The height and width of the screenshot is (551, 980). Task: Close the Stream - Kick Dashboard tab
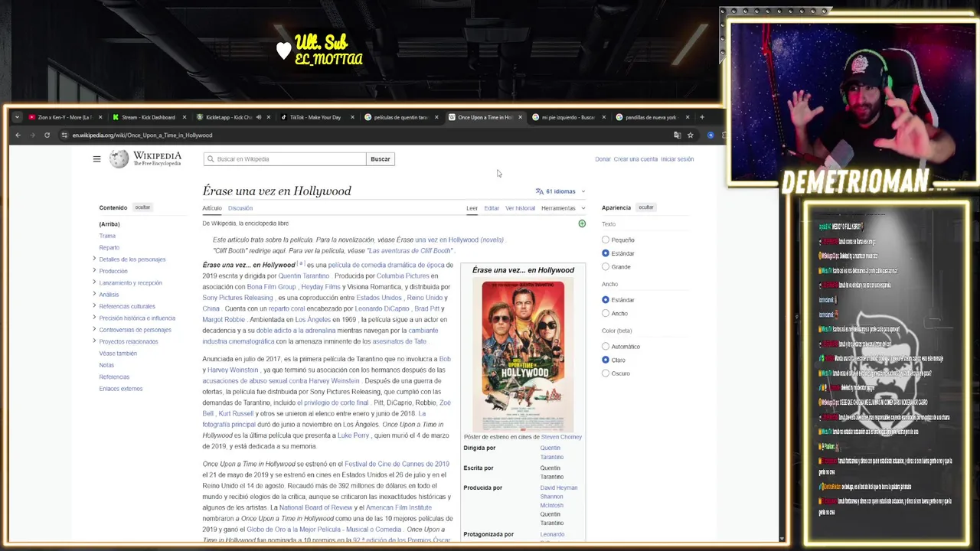pyautogui.click(x=184, y=117)
